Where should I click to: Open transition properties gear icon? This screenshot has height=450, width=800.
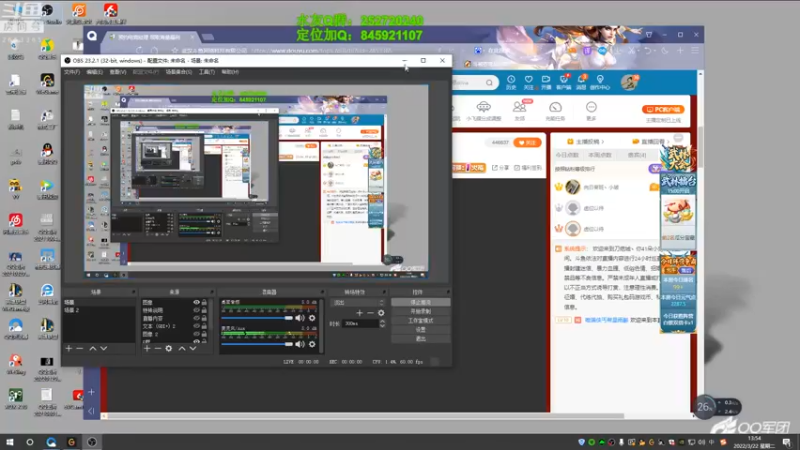pyautogui.click(x=381, y=313)
